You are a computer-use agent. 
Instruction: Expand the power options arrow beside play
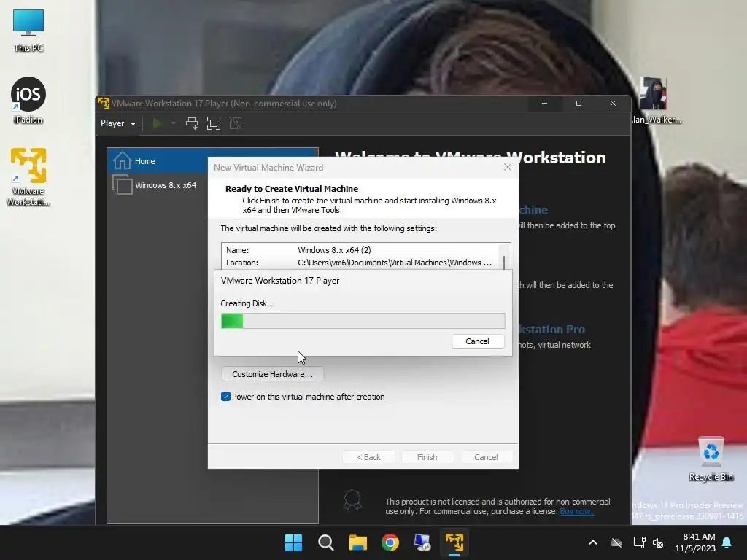point(174,123)
